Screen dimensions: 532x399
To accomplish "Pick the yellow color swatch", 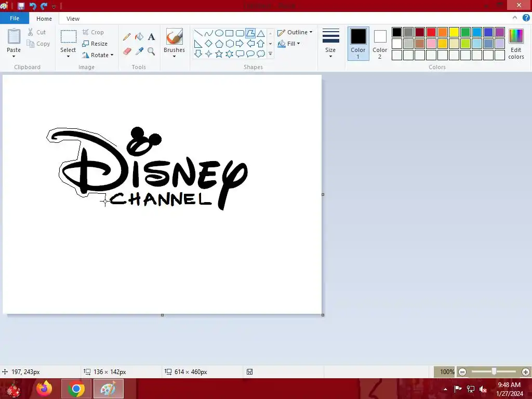I will point(454,32).
